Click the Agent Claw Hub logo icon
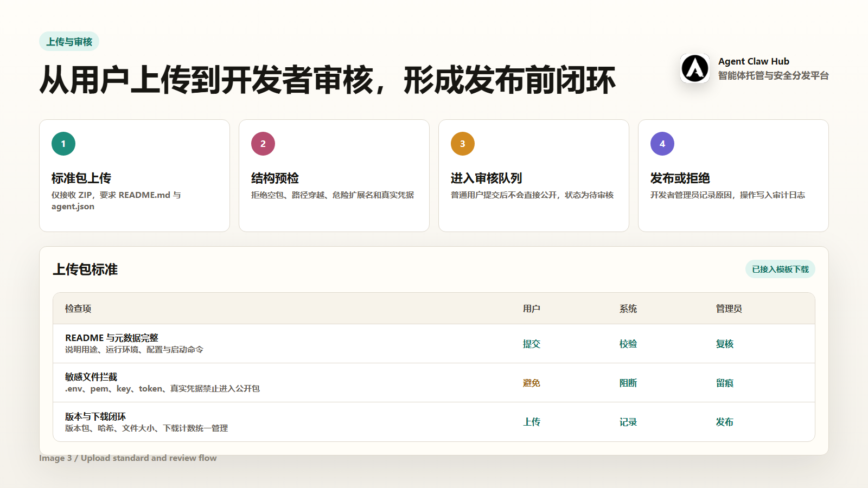Viewport: 868px width, 488px height. coord(695,68)
